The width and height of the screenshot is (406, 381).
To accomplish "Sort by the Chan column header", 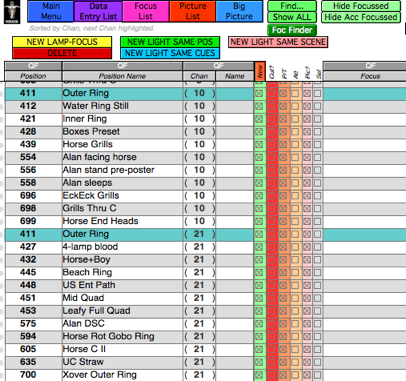I will (x=199, y=76).
